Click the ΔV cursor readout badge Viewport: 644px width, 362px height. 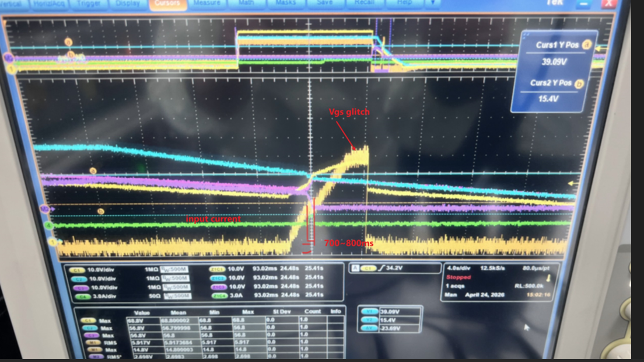click(x=369, y=328)
